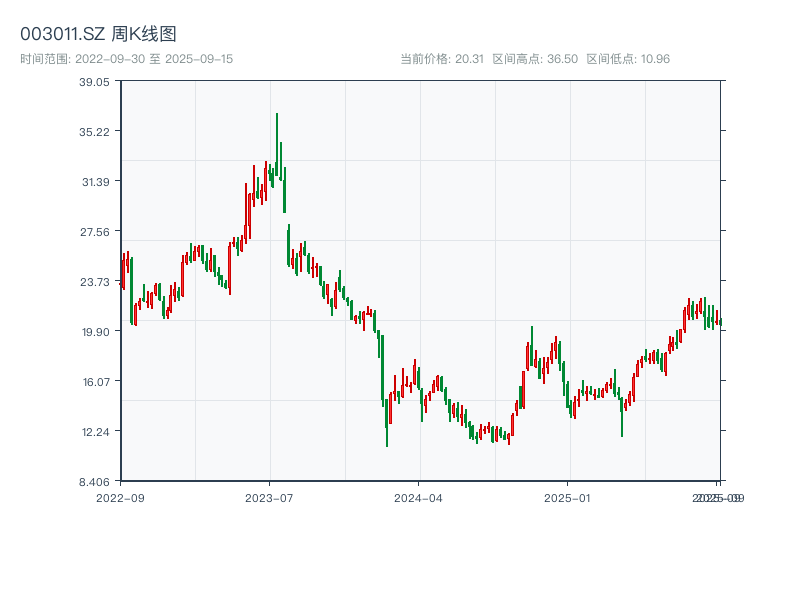Click the 2022-09 date axis label
This screenshot has width=800, height=600.
120,497
